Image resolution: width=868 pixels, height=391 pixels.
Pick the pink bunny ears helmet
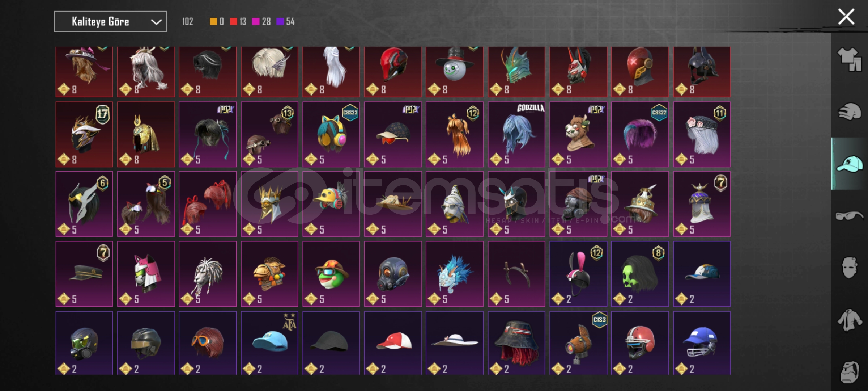pos(578,274)
